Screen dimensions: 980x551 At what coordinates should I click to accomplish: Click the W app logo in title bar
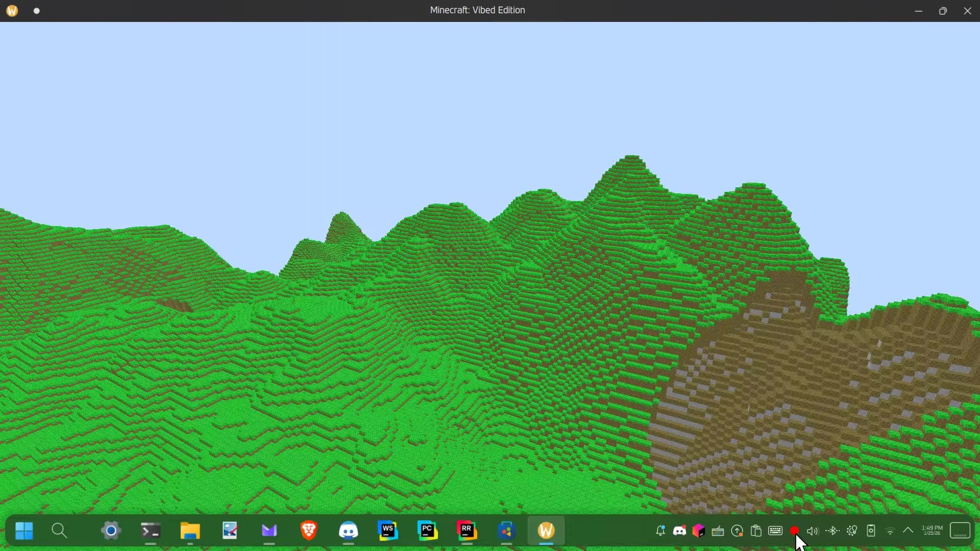[12, 11]
